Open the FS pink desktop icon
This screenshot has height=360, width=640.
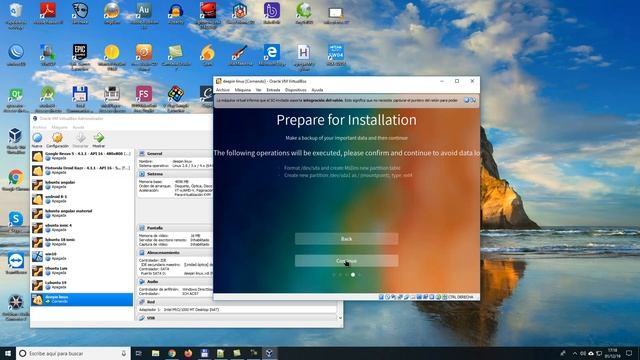144,98
